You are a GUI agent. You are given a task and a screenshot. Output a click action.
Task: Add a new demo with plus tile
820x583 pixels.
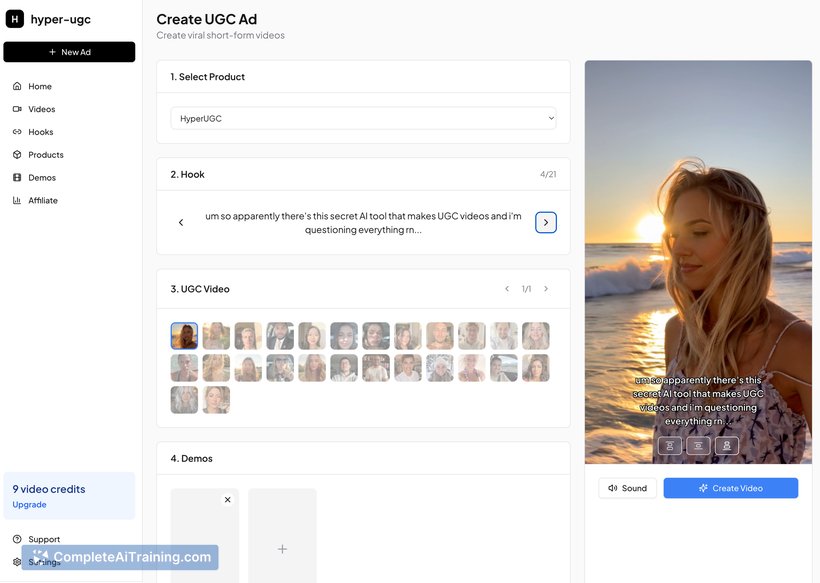pyautogui.click(x=282, y=535)
